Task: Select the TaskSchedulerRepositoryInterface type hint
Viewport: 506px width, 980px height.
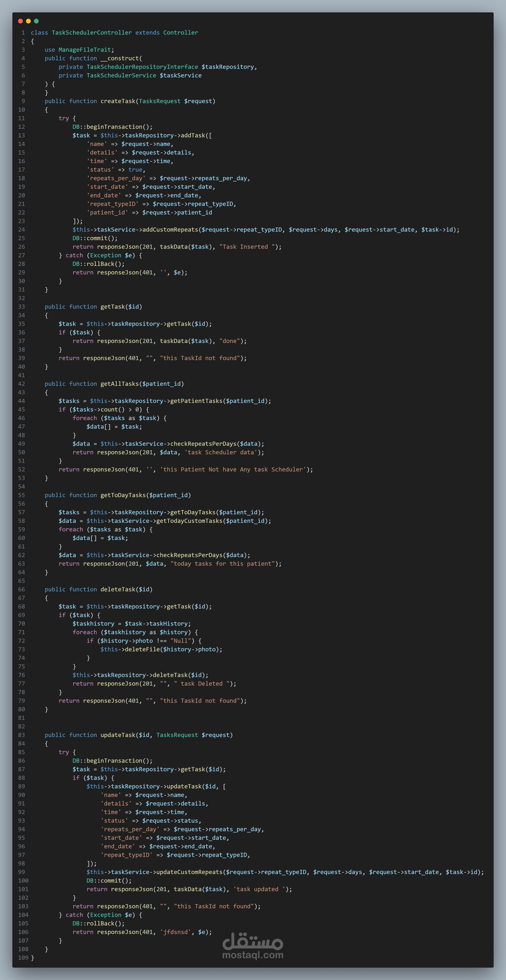Action: pyautogui.click(x=142, y=67)
